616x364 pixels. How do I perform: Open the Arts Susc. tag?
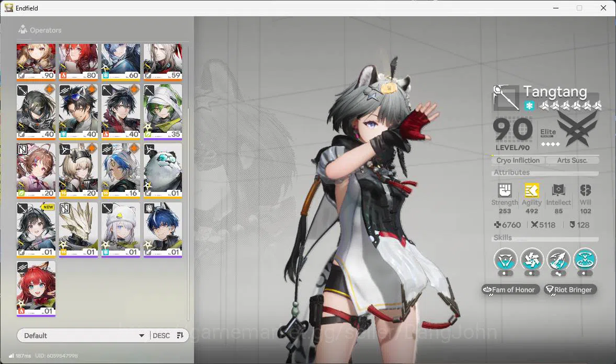tap(572, 161)
